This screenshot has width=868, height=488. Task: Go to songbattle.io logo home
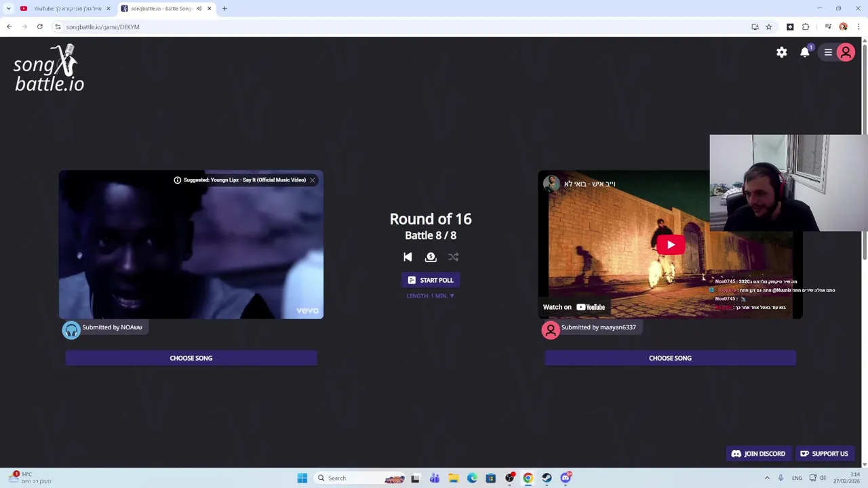49,68
